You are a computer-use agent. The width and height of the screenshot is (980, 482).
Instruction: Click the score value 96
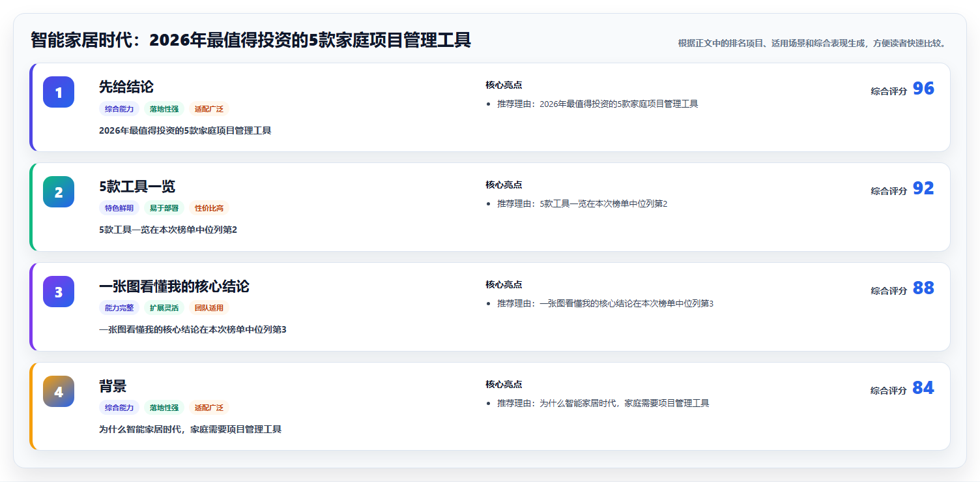coord(923,89)
